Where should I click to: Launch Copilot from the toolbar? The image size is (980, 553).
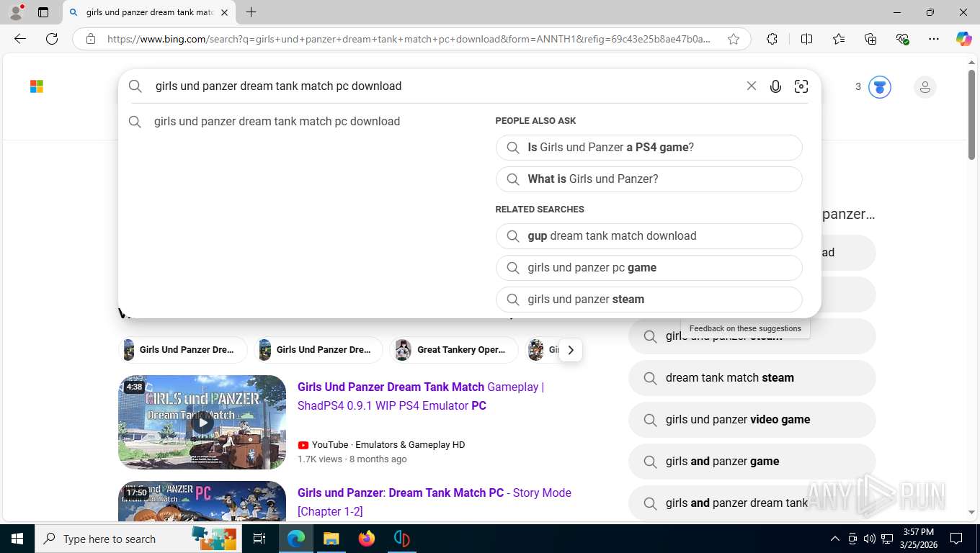click(x=964, y=39)
